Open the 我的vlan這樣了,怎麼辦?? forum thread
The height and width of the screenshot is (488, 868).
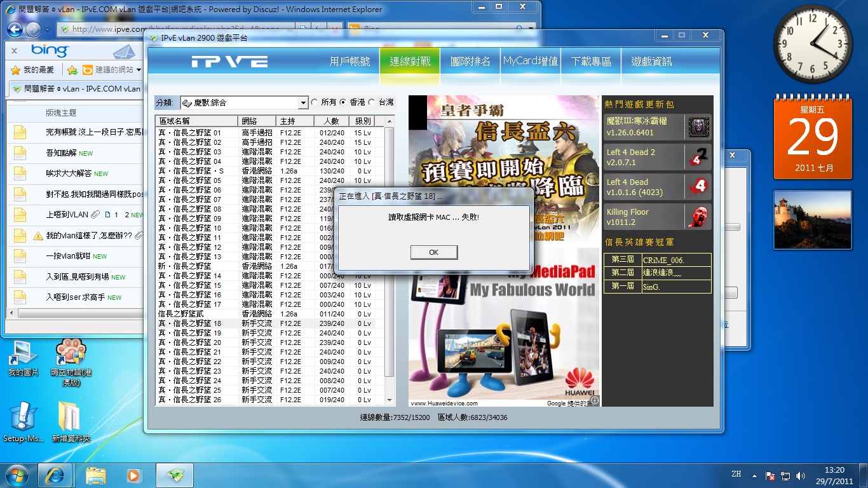coord(89,236)
